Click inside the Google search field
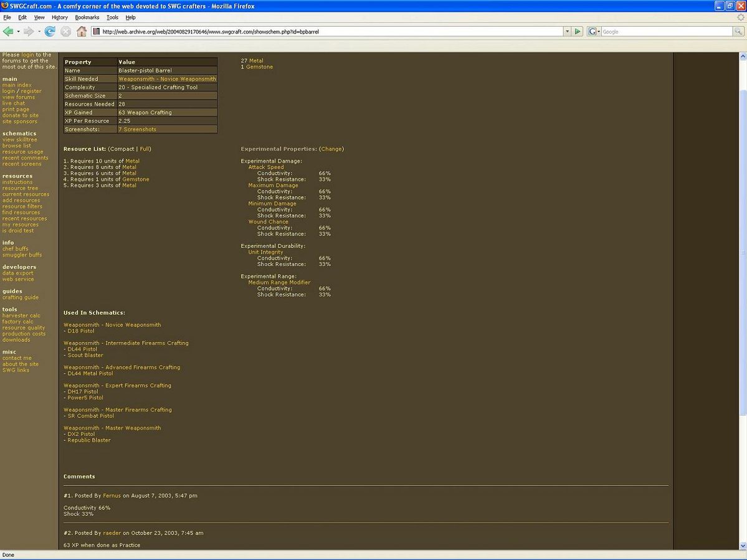Viewport: 747px width, 560px height. click(667, 31)
